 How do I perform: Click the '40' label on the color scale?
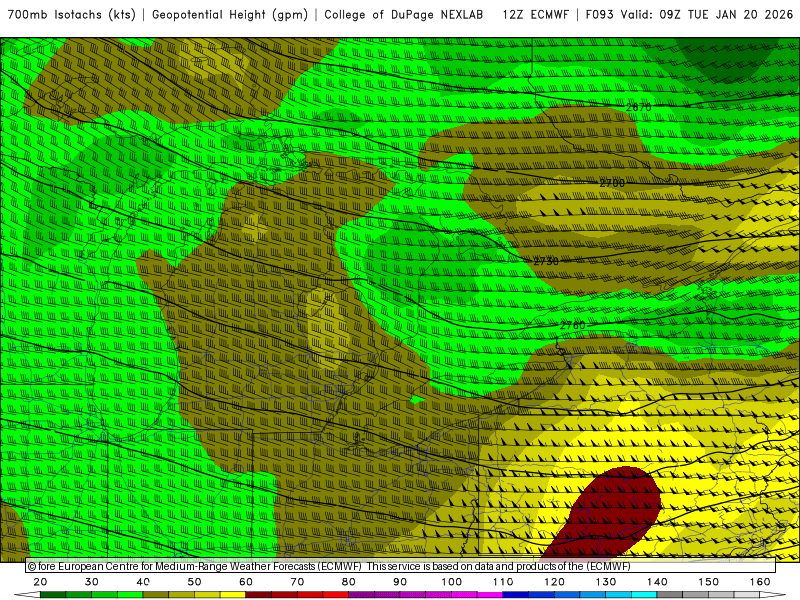tap(143, 582)
